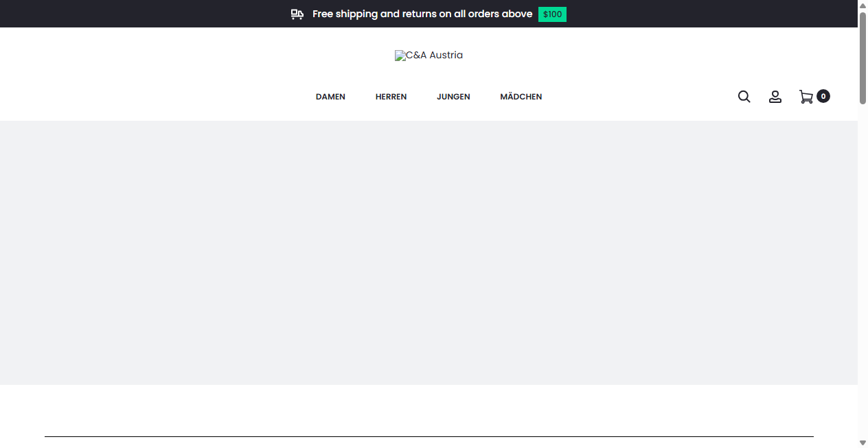The width and height of the screenshot is (868, 448).
Task: Click the scrollbar down arrow
Action: click(863, 443)
